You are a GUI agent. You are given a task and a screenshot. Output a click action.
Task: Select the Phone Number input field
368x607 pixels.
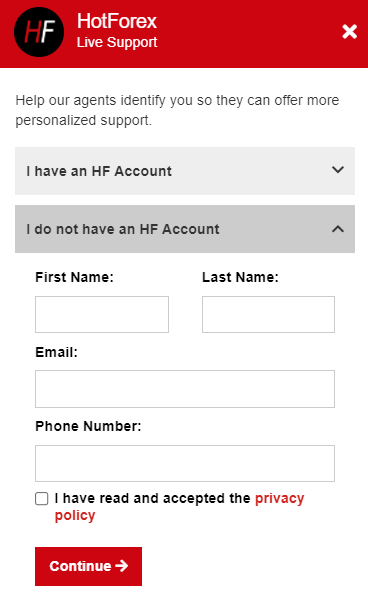[x=185, y=463]
